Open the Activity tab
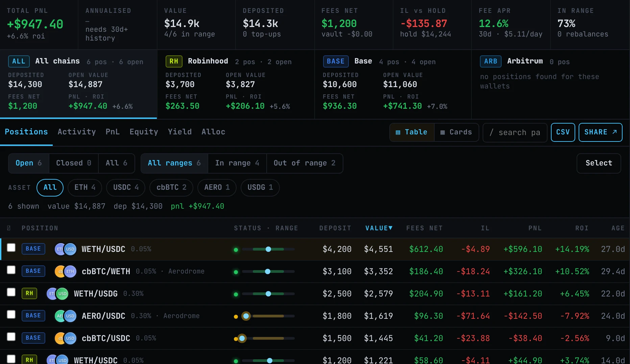This screenshot has width=630, height=364. (77, 132)
